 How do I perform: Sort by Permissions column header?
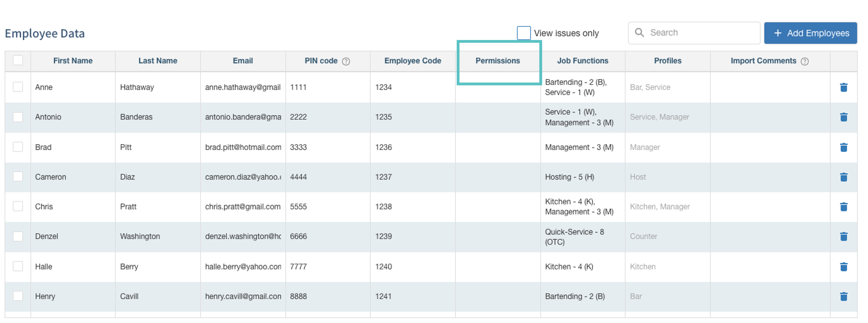497,61
